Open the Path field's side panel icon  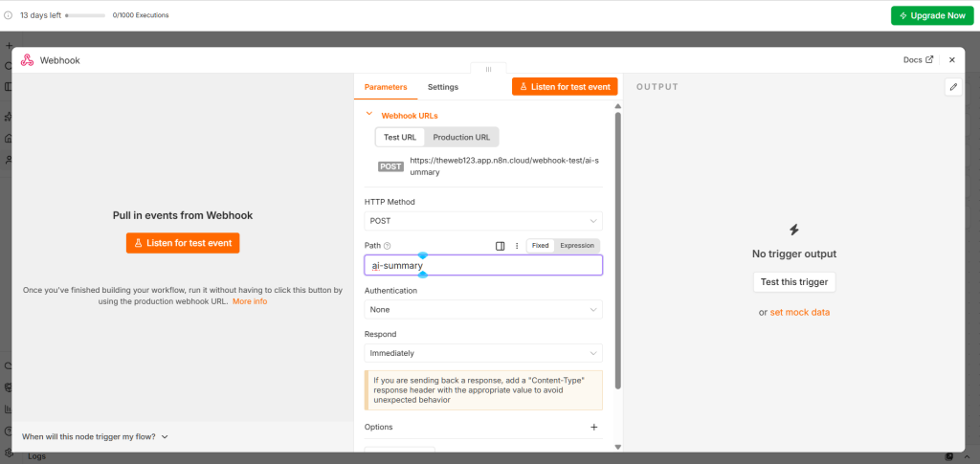pyautogui.click(x=500, y=246)
